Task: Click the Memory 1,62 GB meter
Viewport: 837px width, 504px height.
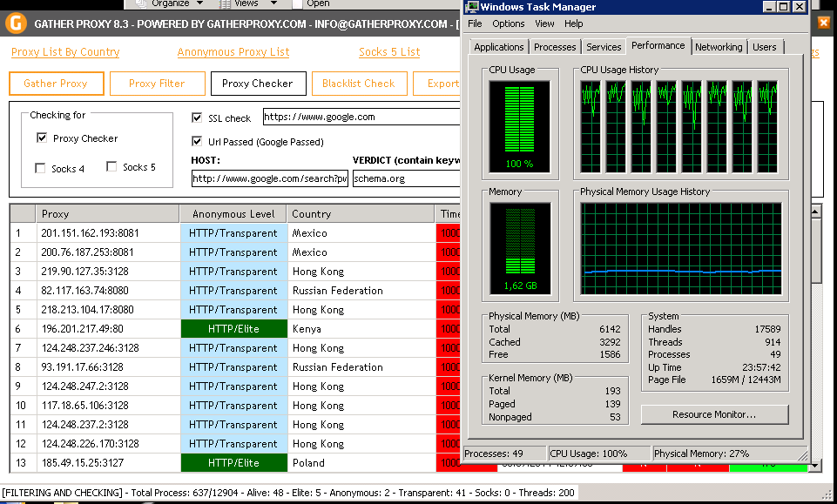Action: pyautogui.click(x=520, y=249)
